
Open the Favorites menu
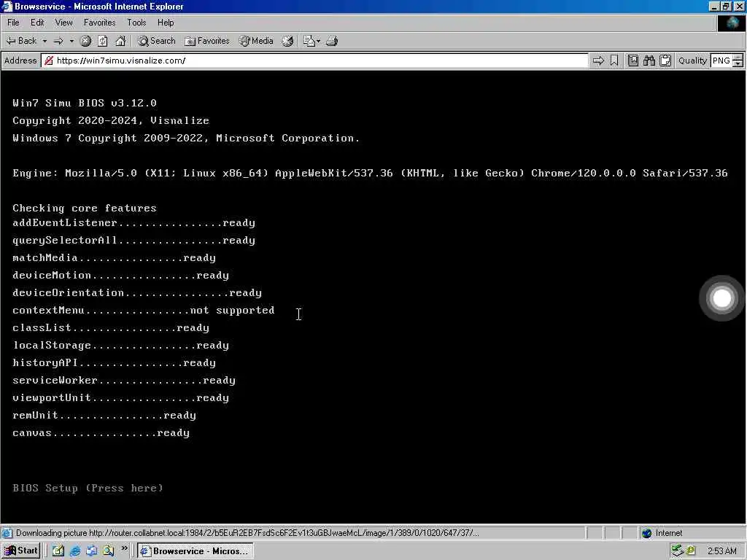click(x=99, y=23)
